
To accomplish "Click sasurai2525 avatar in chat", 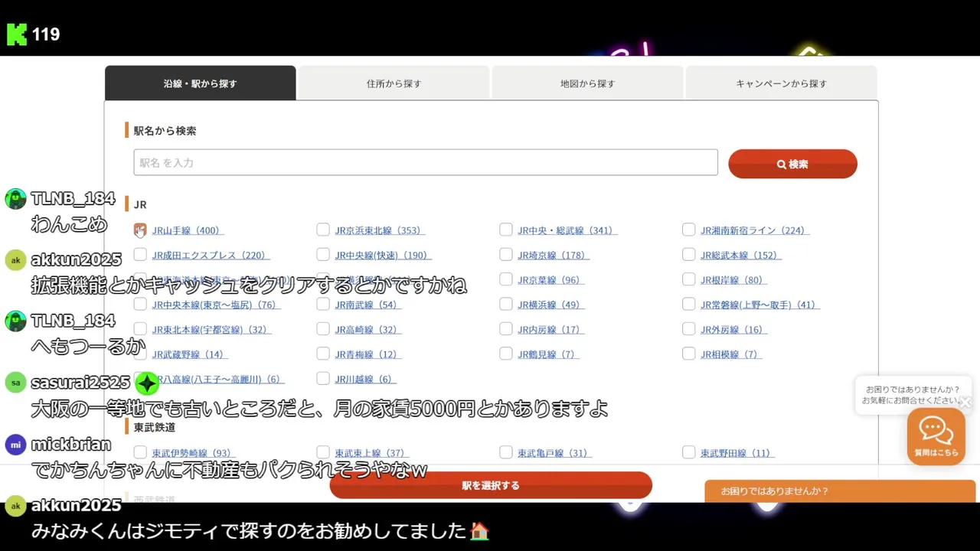I will click(15, 382).
